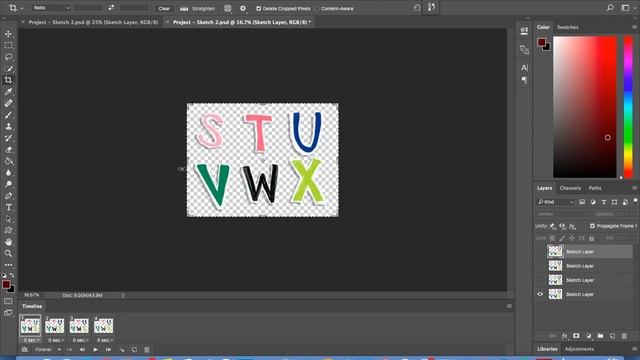Select the Hand tool
The image size is (640, 360).
point(8,242)
